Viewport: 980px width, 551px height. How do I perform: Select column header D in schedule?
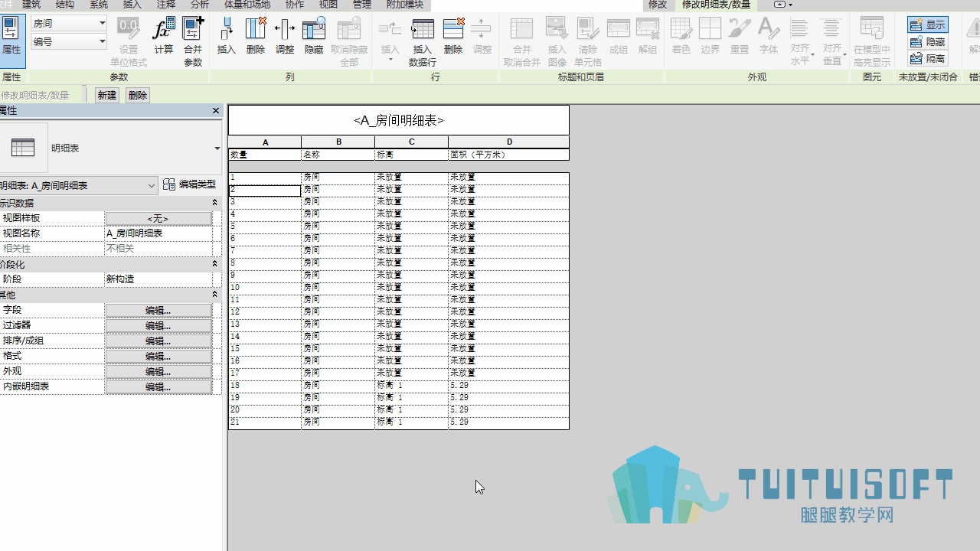click(x=509, y=142)
